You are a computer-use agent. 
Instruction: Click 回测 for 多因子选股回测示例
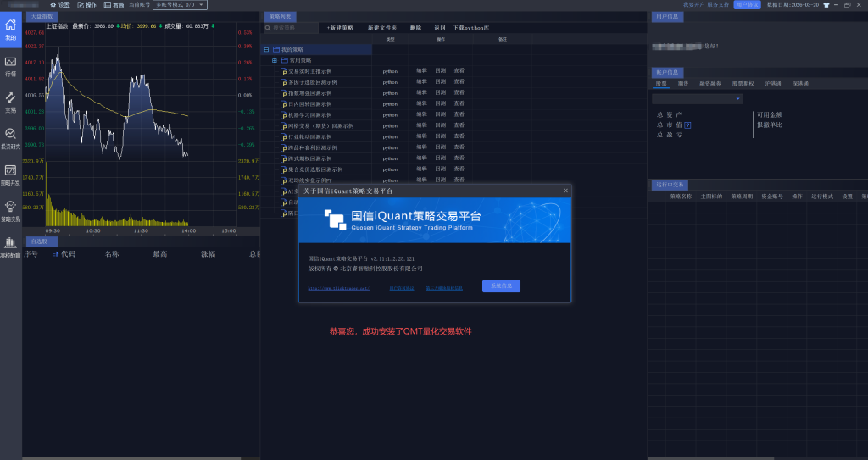(440, 82)
